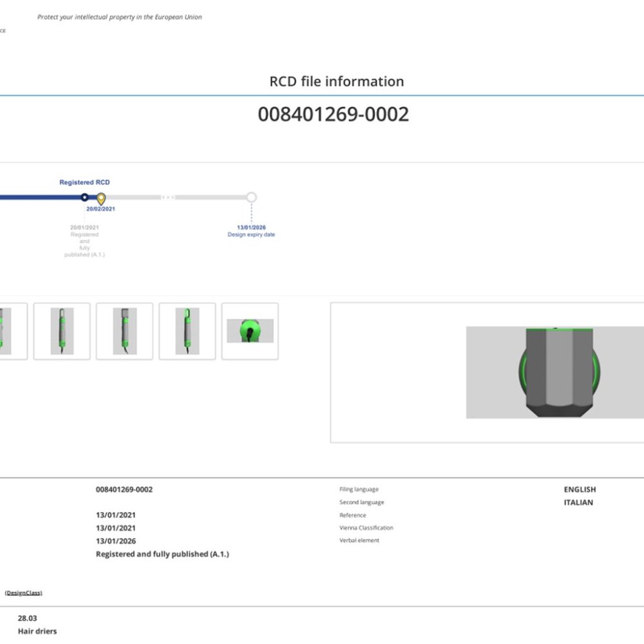Select the ENGLISH filing language value
Viewport: 644px width, 644px height.
[x=580, y=489]
